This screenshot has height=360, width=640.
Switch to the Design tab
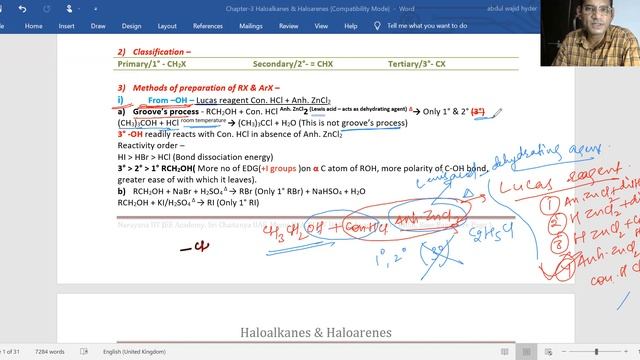131,26
